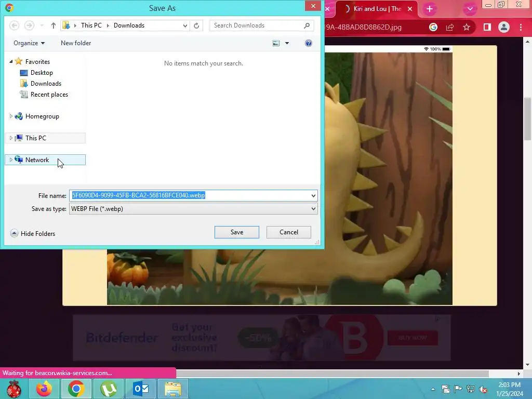
Task: Click the network tray icon
Action: coord(471,389)
